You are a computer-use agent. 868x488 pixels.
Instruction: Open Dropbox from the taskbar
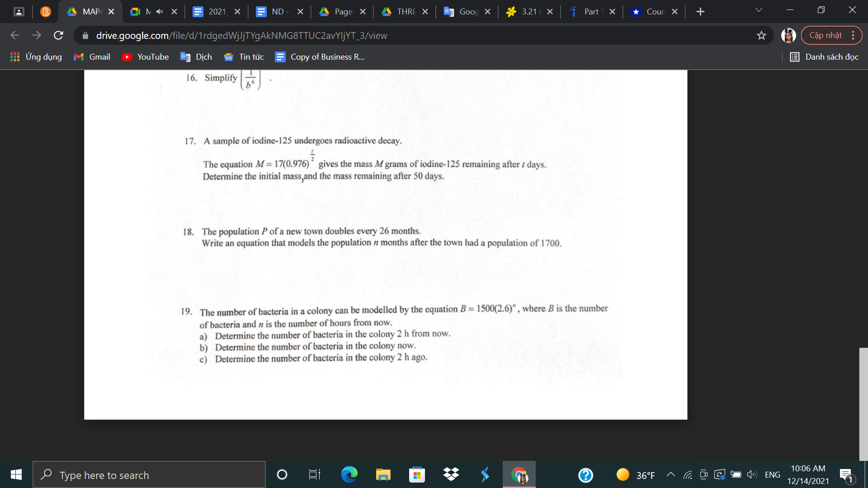click(451, 474)
